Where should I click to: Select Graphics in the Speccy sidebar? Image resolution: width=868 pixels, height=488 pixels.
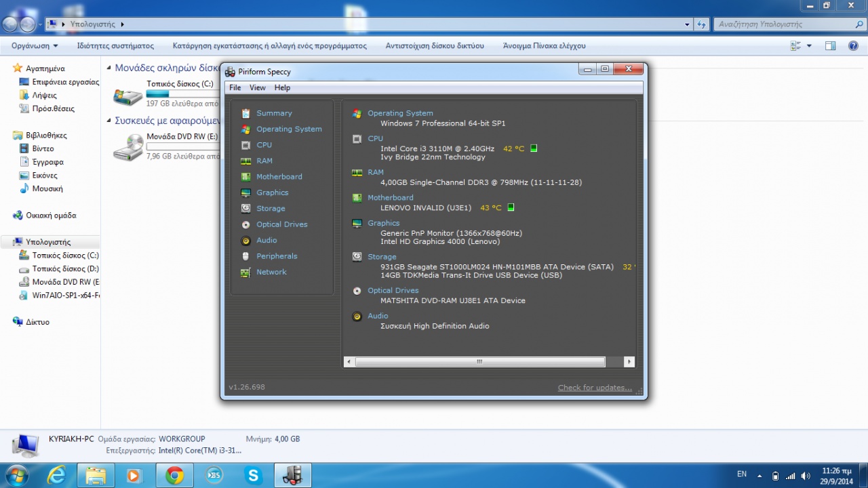(x=273, y=192)
